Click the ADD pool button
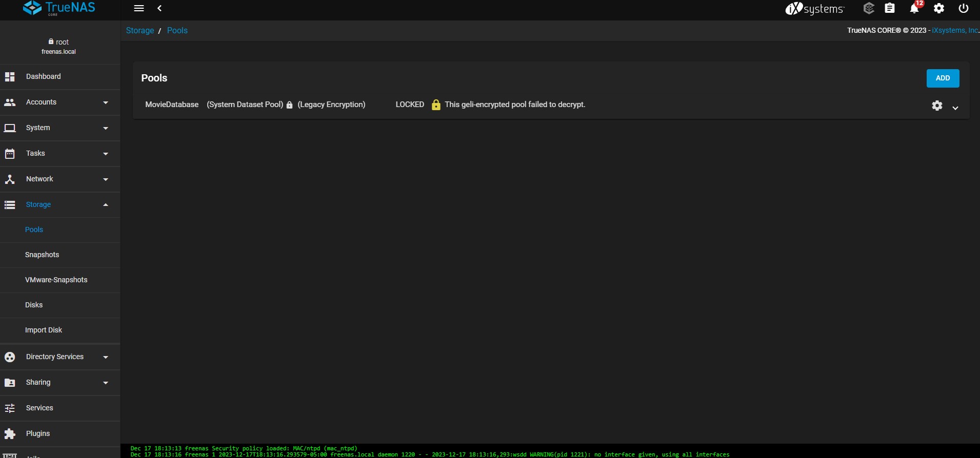This screenshot has height=458, width=980. 943,78
